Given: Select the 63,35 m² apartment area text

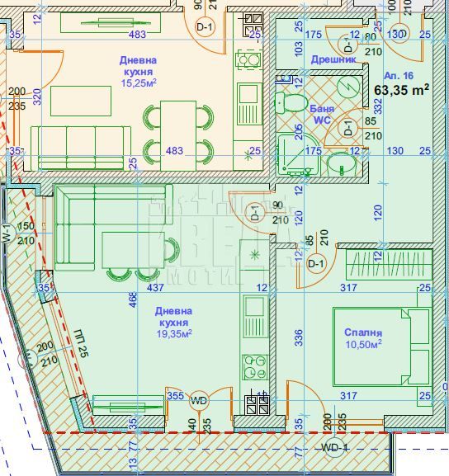Looking at the screenshot, I should coord(401,90).
